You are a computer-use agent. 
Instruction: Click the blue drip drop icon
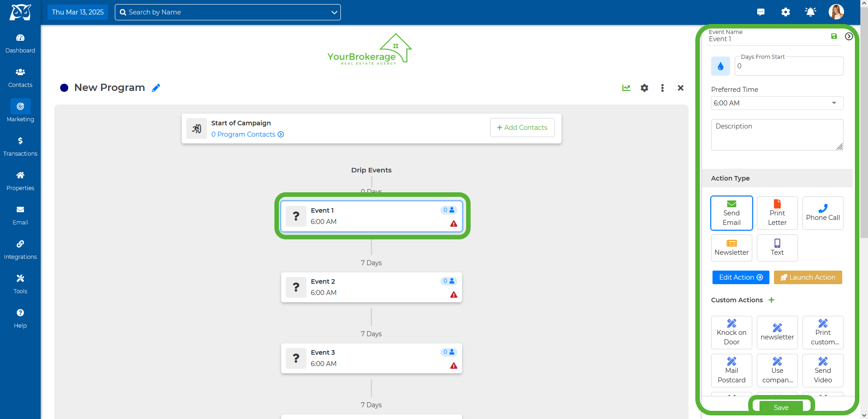721,66
